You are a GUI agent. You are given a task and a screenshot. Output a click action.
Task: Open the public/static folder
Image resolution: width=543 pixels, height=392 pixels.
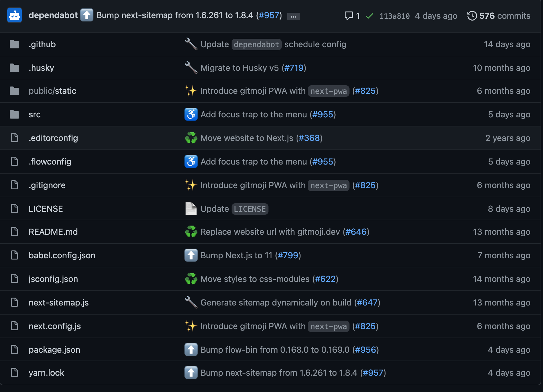(53, 91)
